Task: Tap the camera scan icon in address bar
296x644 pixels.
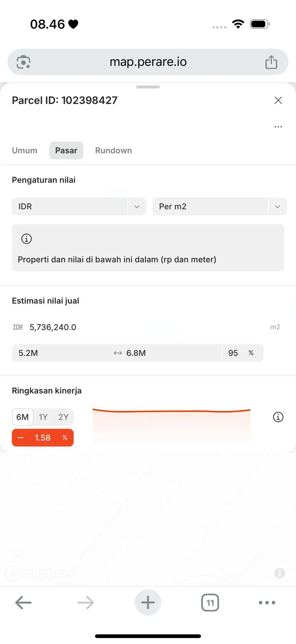Action: pyautogui.click(x=23, y=62)
